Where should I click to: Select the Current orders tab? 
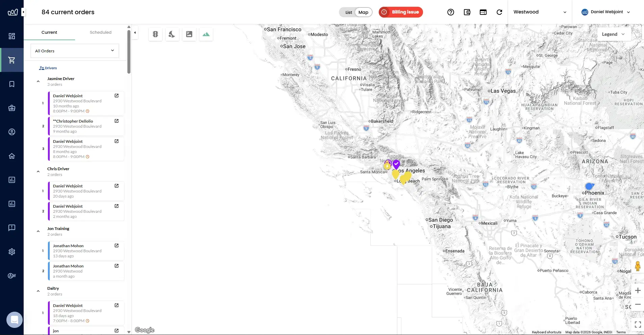tap(49, 32)
